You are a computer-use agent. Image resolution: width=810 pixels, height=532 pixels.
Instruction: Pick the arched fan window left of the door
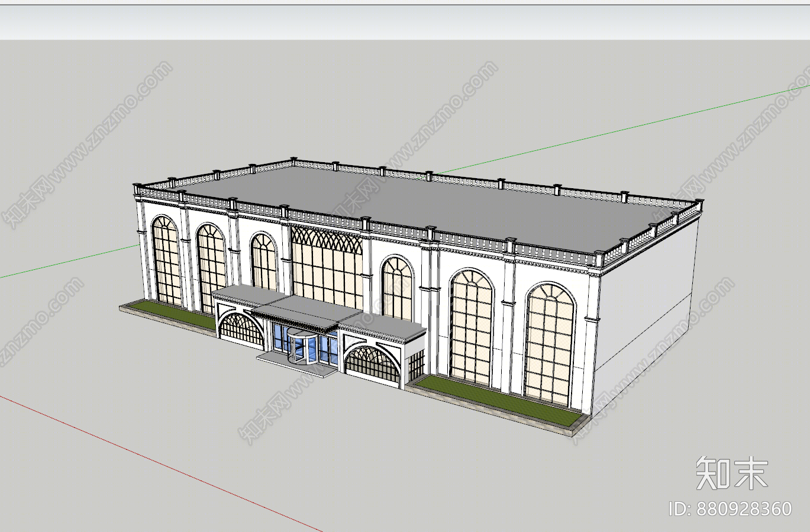tap(241, 329)
